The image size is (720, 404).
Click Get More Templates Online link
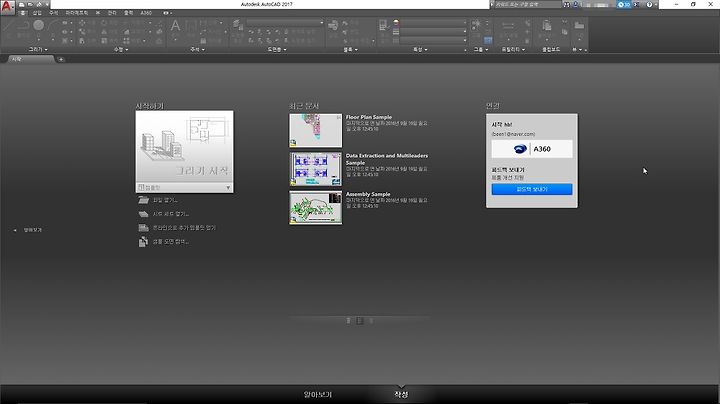[x=184, y=228]
